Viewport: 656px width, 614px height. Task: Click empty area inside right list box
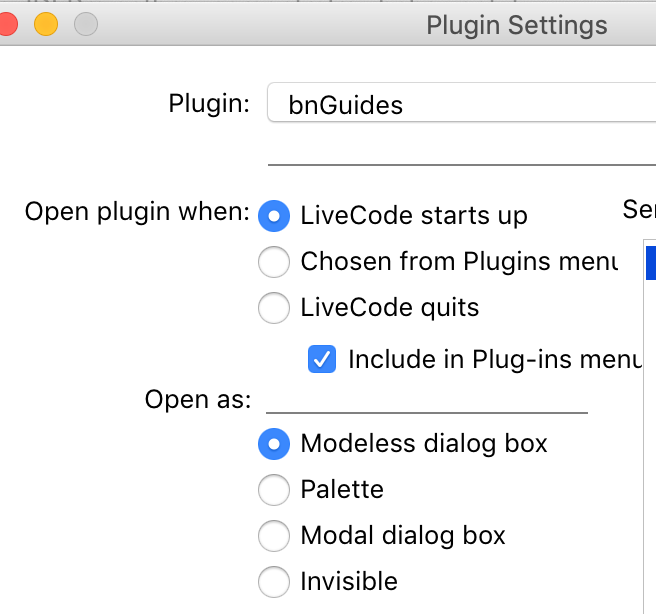650,450
